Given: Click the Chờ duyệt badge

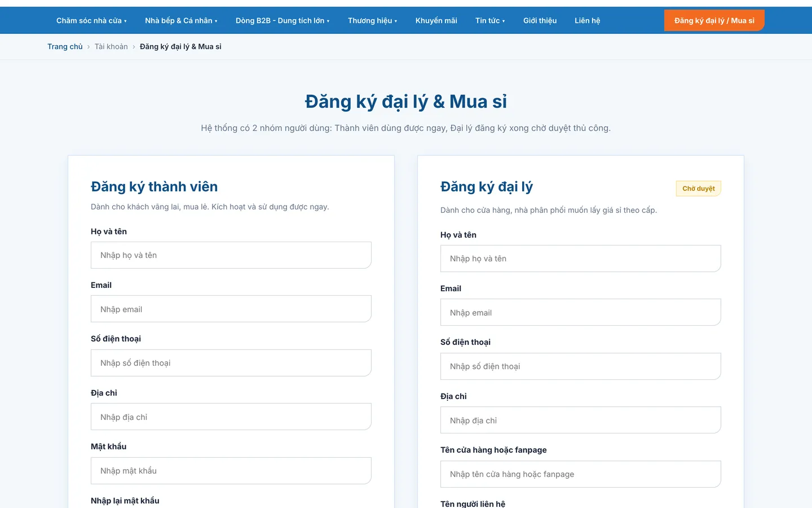Looking at the screenshot, I should (699, 189).
